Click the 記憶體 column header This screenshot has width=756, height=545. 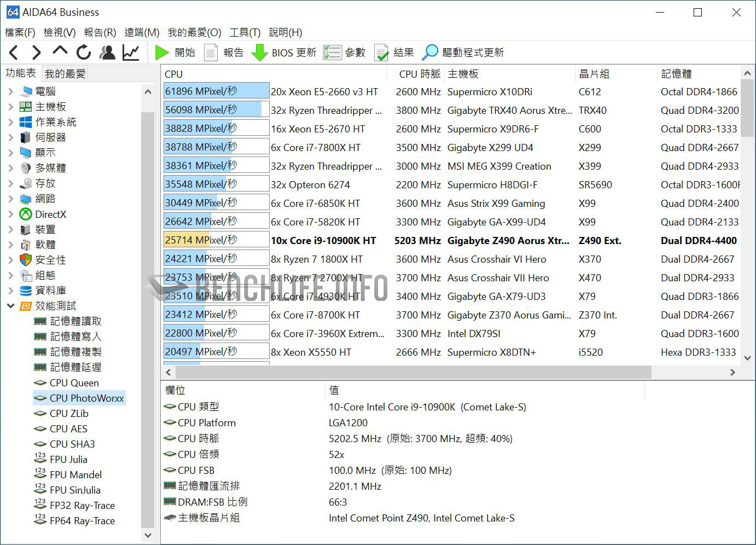676,74
